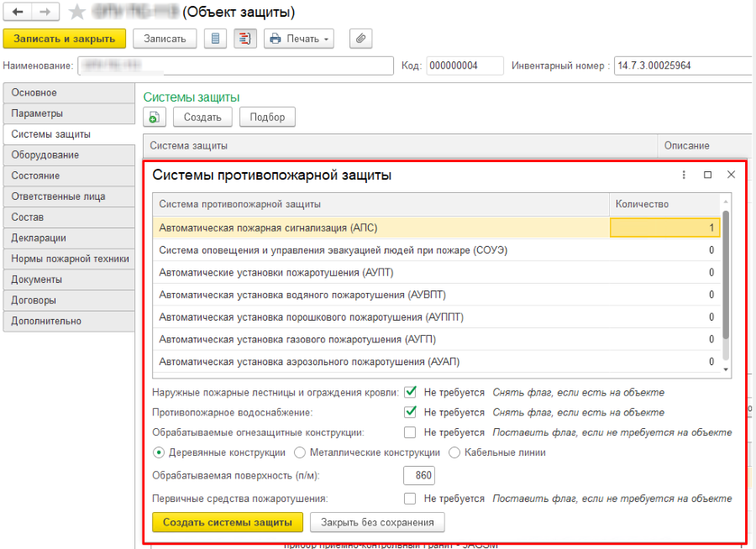Choose the Кабельные линии radio option
This screenshot has width=756, height=549.
click(x=454, y=452)
